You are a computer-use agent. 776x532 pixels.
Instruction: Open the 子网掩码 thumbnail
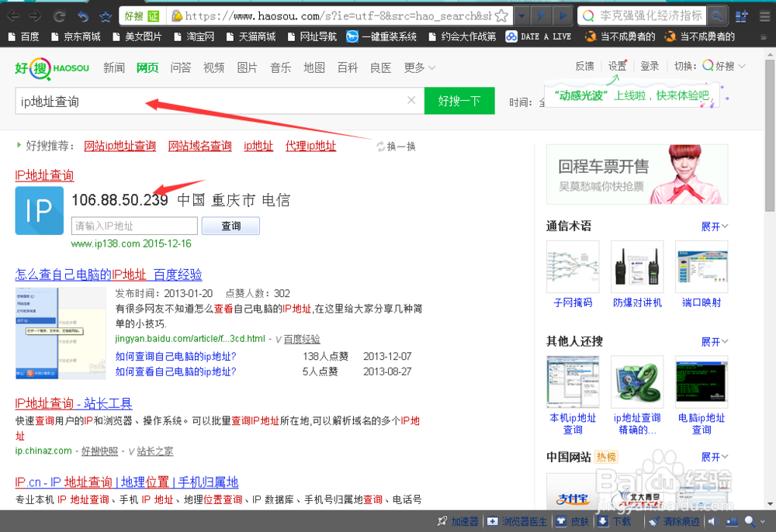(573, 267)
